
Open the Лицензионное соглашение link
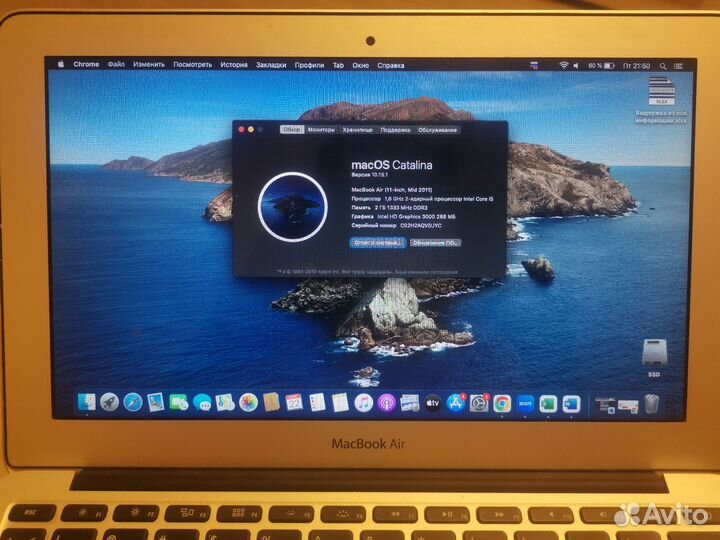[426, 272]
